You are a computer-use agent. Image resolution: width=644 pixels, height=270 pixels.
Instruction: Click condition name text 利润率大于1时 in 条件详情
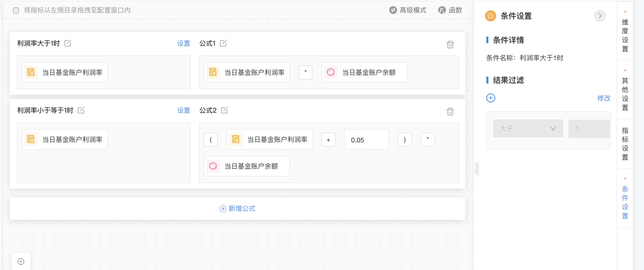click(x=541, y=58)
